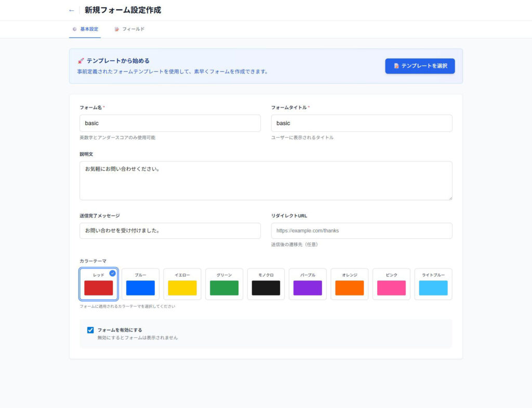
Task: Choose the パープル color theme
Action: pyautogui.click(x=308, y=284)
